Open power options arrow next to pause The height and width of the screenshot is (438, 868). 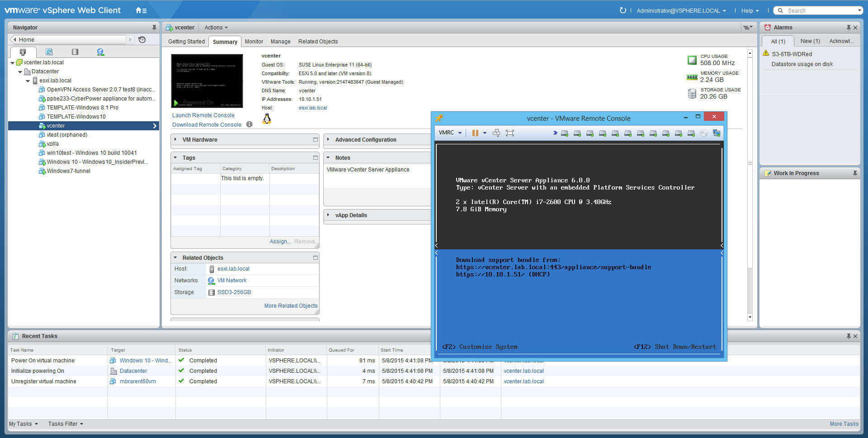(485, 133)
